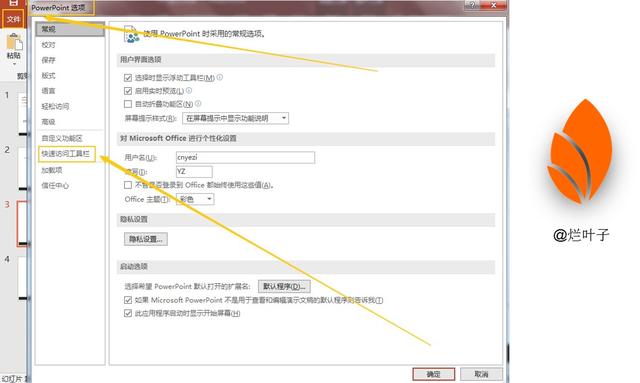Toggle show start screen checkbox
The image size is (640, 383).
tap(128, 313)
